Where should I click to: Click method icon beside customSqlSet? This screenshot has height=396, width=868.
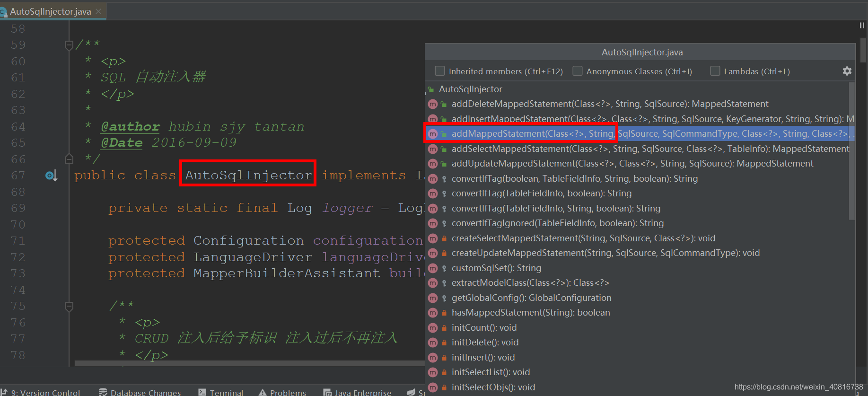(x=432, y=268)
